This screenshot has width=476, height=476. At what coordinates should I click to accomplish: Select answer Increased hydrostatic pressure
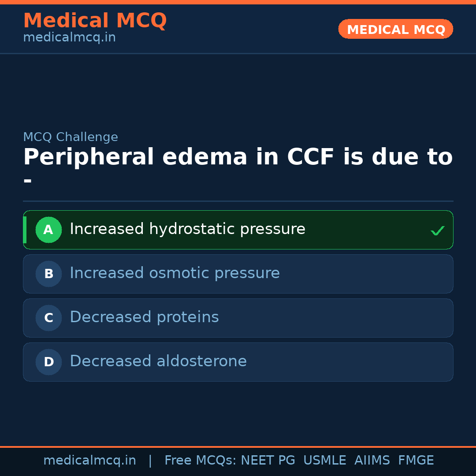coord(187,229)
